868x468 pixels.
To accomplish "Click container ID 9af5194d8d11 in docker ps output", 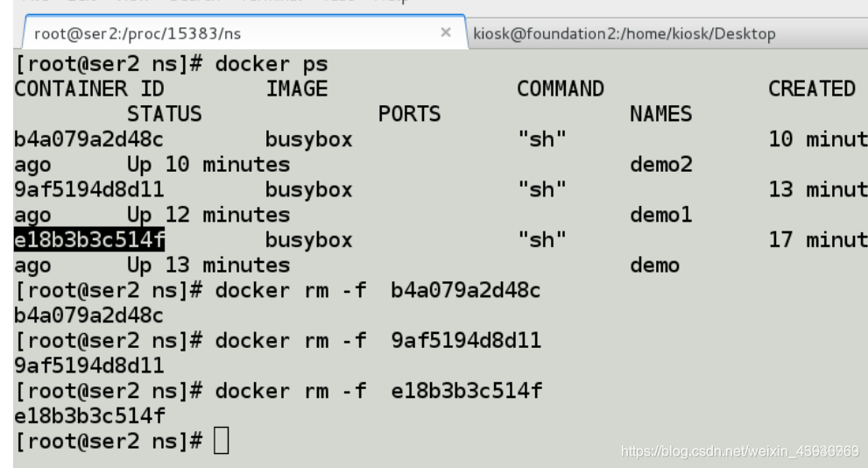I will click(x=89, y=189).
